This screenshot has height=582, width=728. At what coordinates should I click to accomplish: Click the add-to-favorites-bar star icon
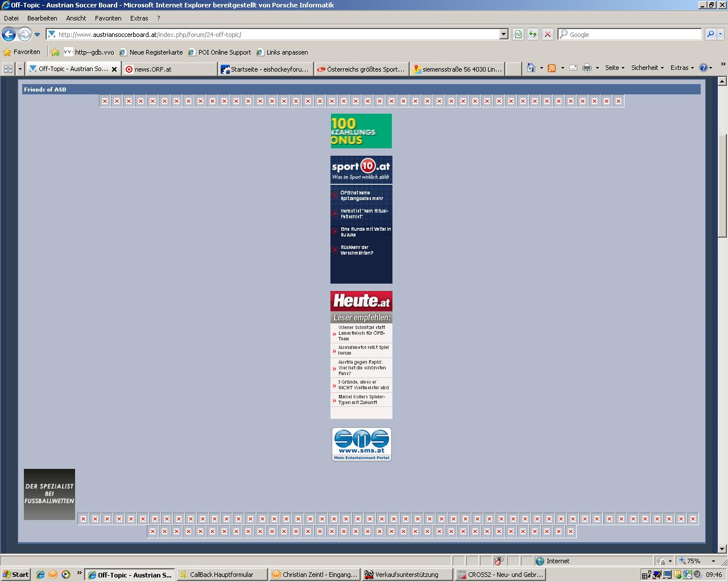tap(55, 52)
